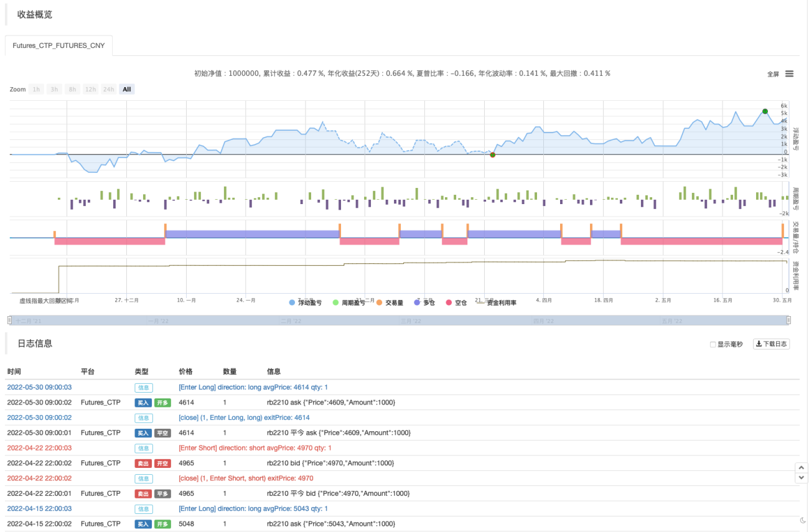Toggle the 浮动盈亏 legend series
The image size is (809, 532).
(306, 302)
